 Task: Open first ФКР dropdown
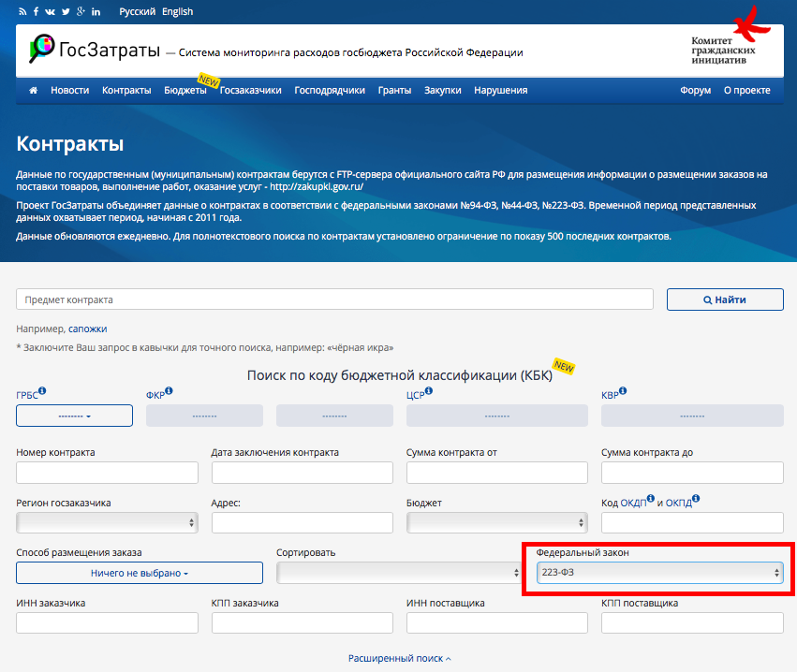(x=204, y=416)
